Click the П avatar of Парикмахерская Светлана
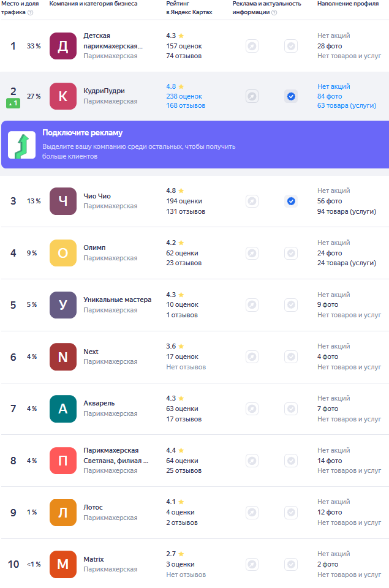The height and width of the screenshot is (588, 389). (63, 461)
